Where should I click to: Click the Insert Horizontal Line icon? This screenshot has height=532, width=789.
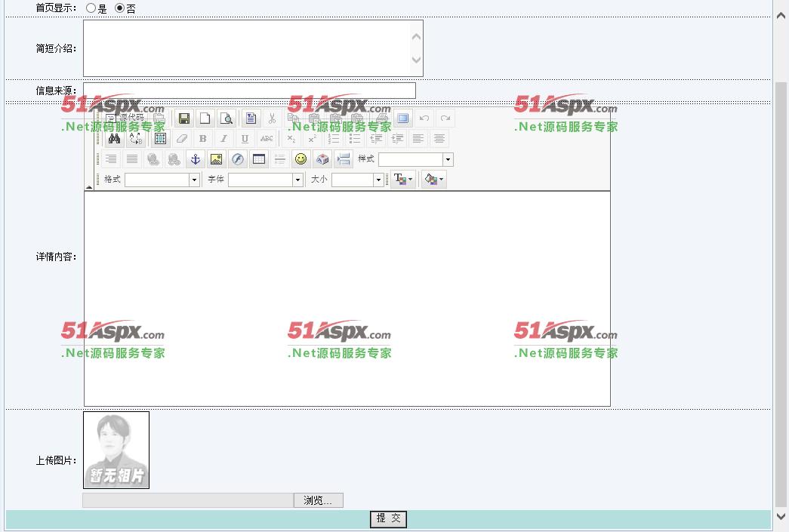[280, 159]
